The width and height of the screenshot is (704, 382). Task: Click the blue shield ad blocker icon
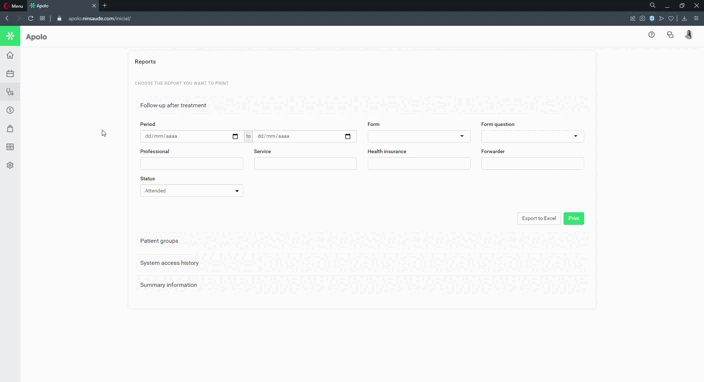pos(652,18)
